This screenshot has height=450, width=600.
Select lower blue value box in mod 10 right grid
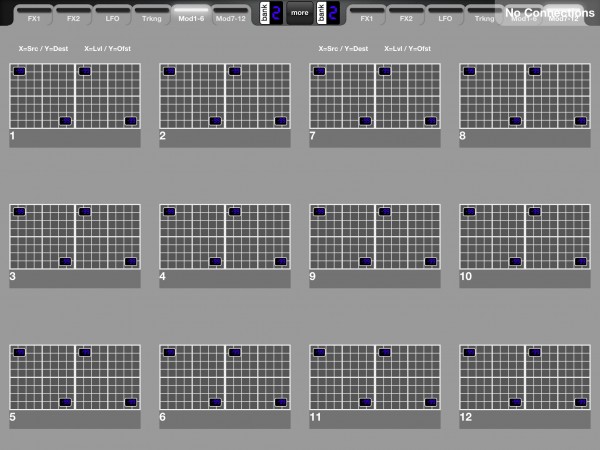click(x=581, y=261)
